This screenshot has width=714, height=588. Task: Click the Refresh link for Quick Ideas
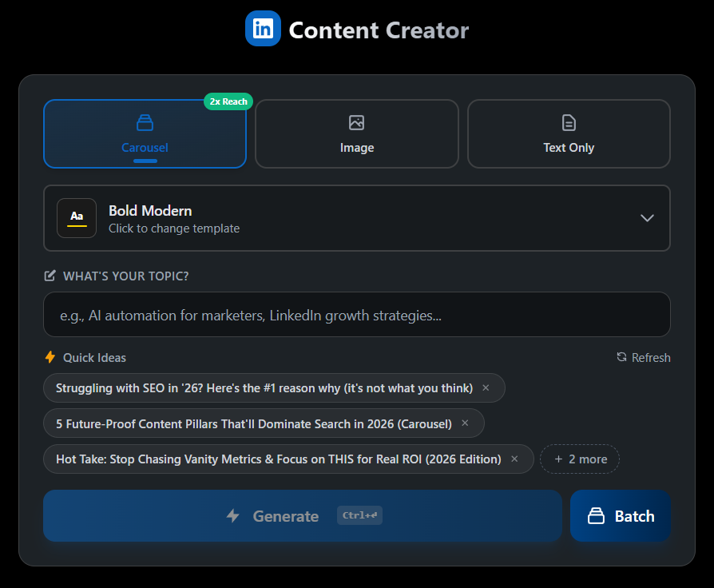[x=643, y=357]
